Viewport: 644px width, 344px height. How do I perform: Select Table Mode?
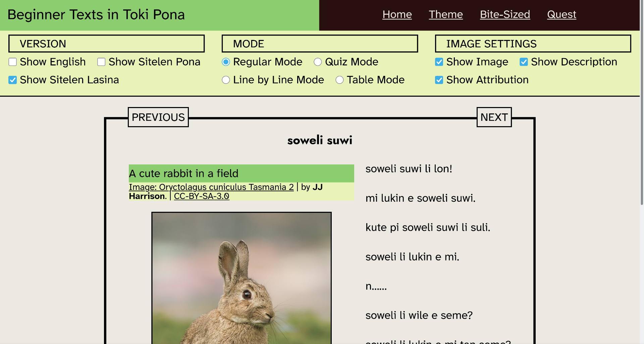coord(340,80)
